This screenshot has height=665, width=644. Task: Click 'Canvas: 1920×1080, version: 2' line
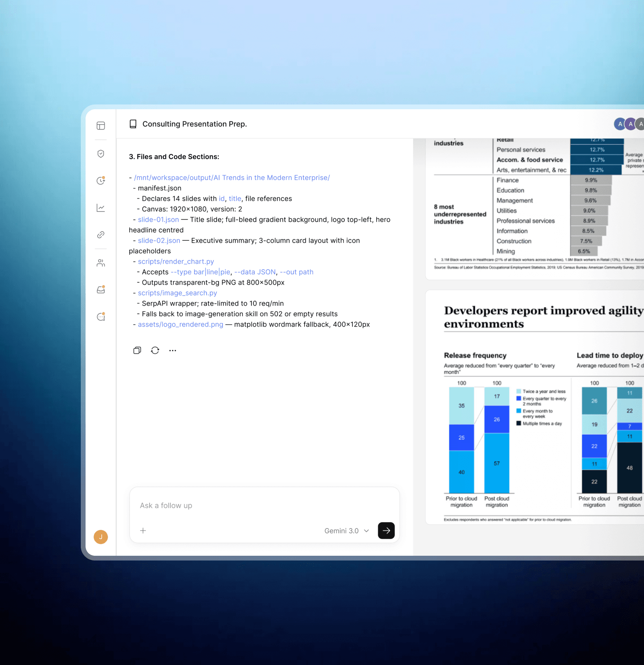click(x=192, y=209)
